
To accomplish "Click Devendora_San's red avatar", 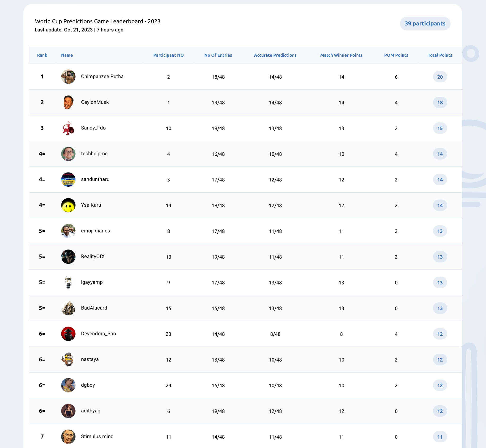I will [x=68, y=334].
